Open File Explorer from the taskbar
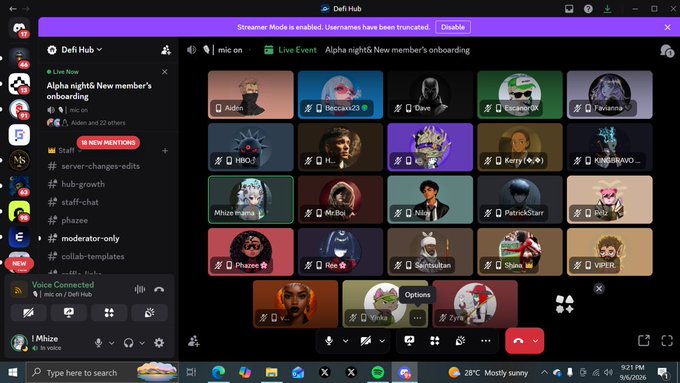 click(271, 373)
